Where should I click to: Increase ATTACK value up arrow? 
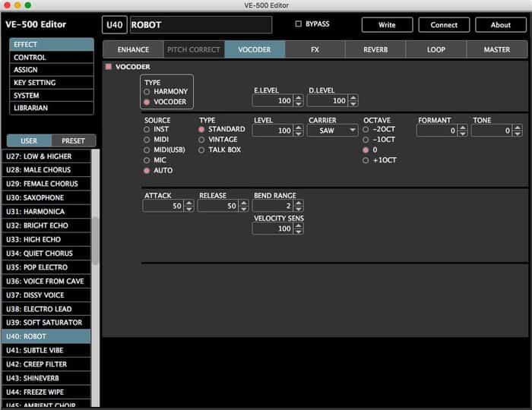point(189,203)
